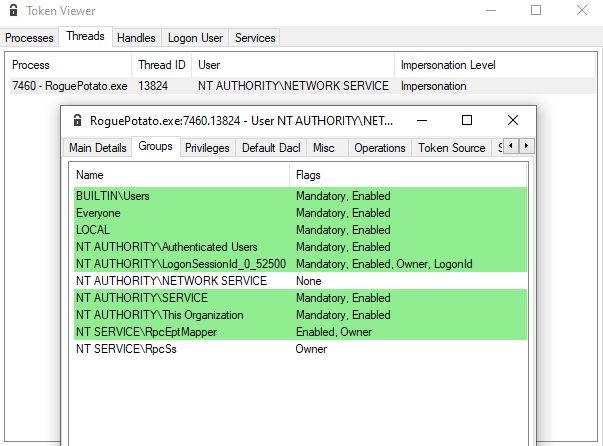Maximize the RoguePotato token window
603x446 pixels.
click(467, 120)
